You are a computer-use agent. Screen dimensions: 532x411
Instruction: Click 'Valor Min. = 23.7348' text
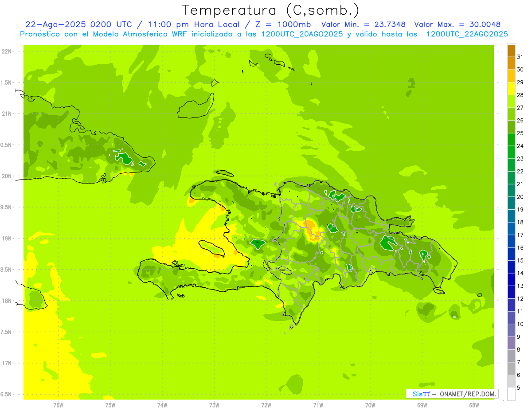pos(363,24)
